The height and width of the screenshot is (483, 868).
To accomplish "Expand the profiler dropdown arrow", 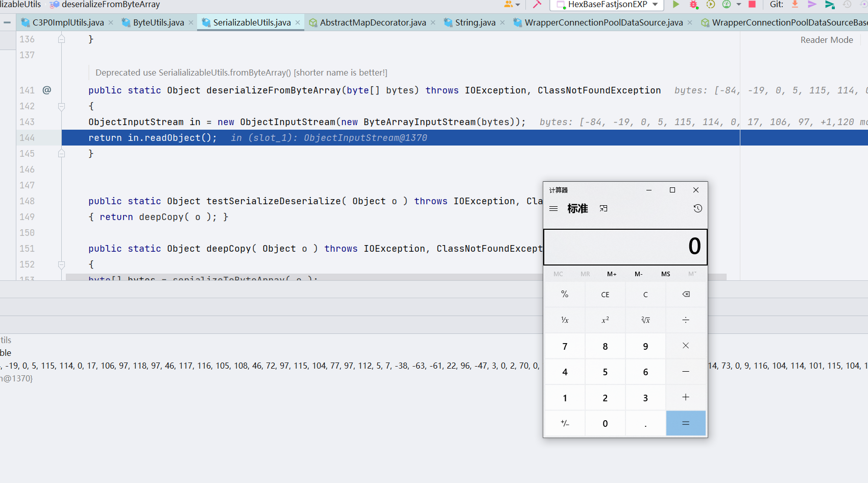I will (738, 5).
